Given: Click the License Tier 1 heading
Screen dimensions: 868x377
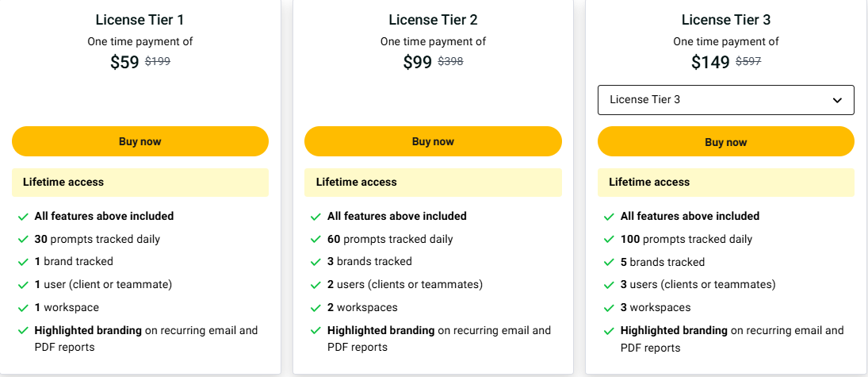Looking at the screenshot, I should pos(140,20).
